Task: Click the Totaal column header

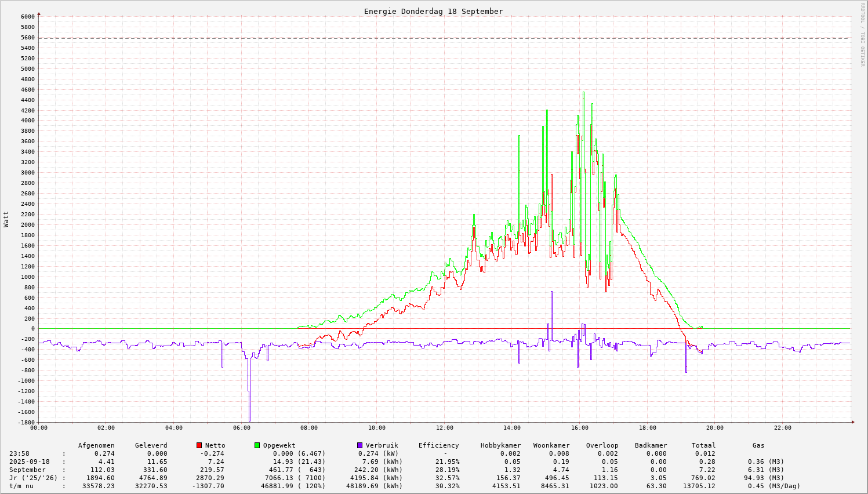Action: pyautogui.click(x=703, y=445)
